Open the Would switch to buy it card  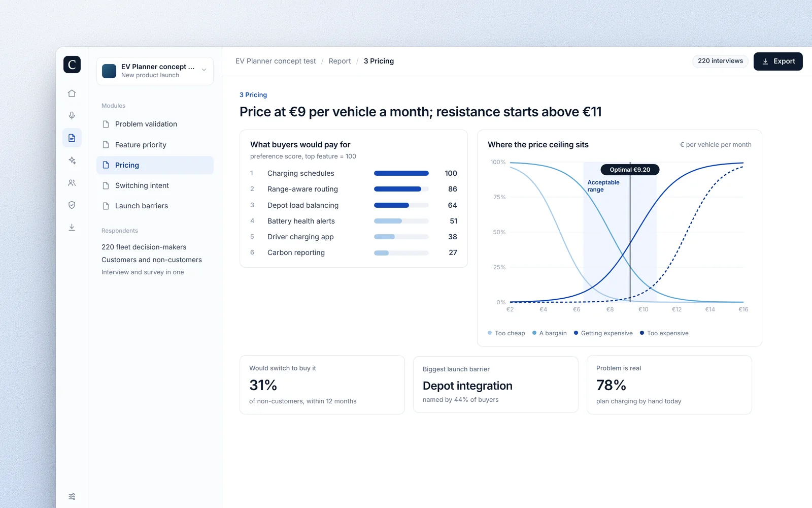pos(322,385)
